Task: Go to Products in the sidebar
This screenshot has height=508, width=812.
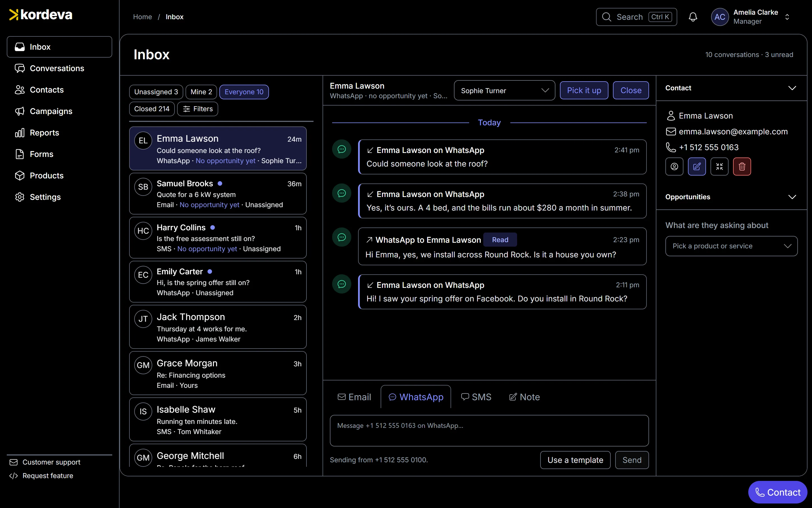Action: [59, 175]
